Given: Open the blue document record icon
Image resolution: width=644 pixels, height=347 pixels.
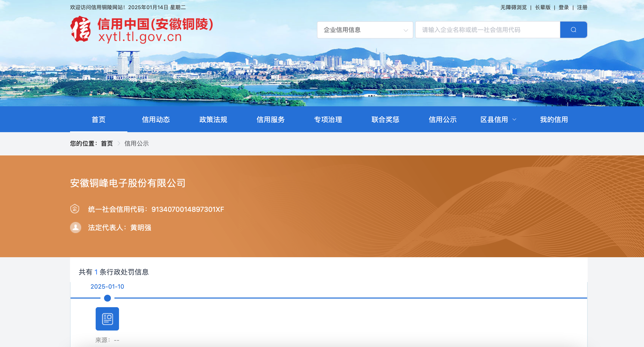Looking at the screenshot, I should click(x=107, y=319).
